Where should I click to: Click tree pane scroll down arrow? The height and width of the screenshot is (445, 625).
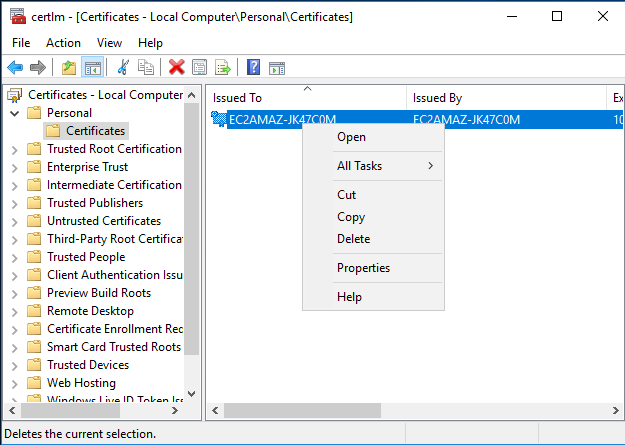[192, 394]
